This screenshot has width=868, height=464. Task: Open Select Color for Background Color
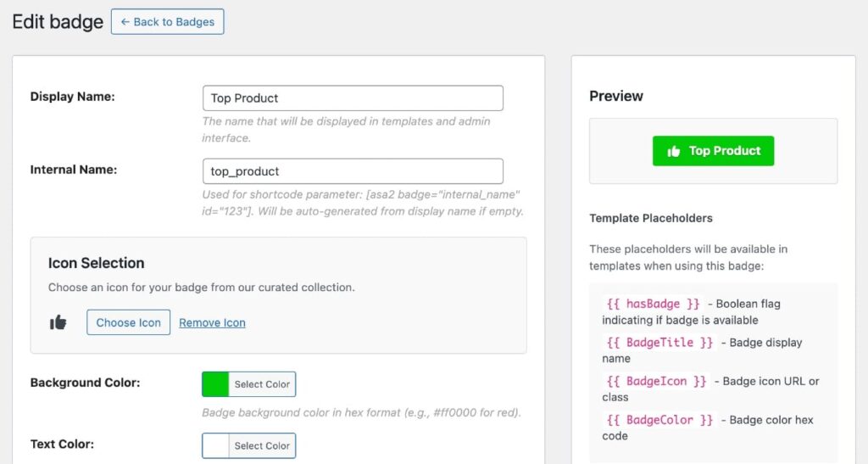[262, 384]
